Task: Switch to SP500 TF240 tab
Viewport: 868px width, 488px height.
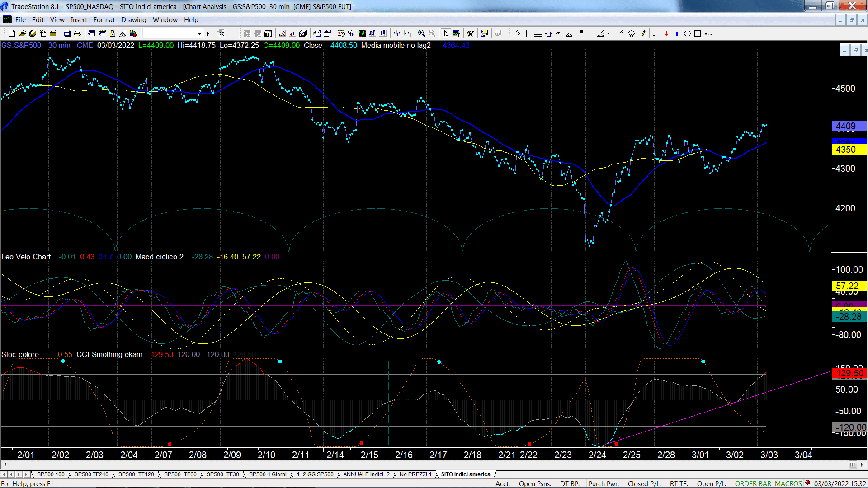Action: 91,474
